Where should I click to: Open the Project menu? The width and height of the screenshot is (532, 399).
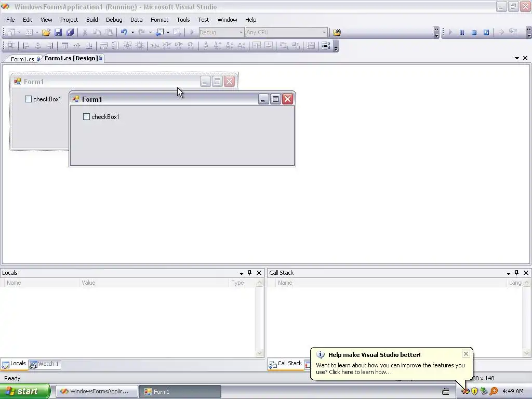(x=69, y=20)
